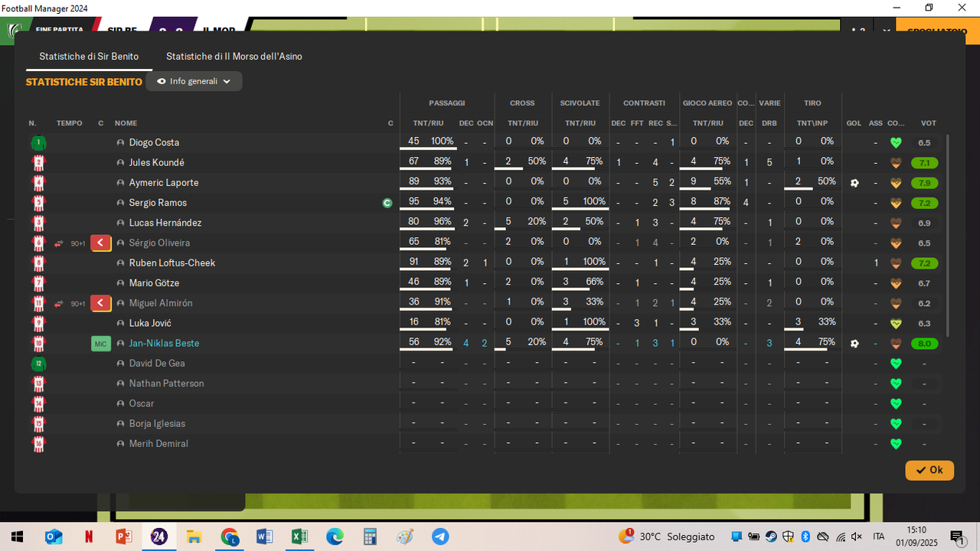This screenshot has width=980, height=551.
Task: Click the PASSAGGI column group header
Action: tap(446, 103)
